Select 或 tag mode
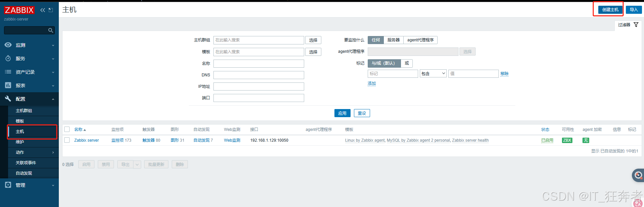Image resolution: width=644 pixels, height=207 pixels. coord(407,63)
